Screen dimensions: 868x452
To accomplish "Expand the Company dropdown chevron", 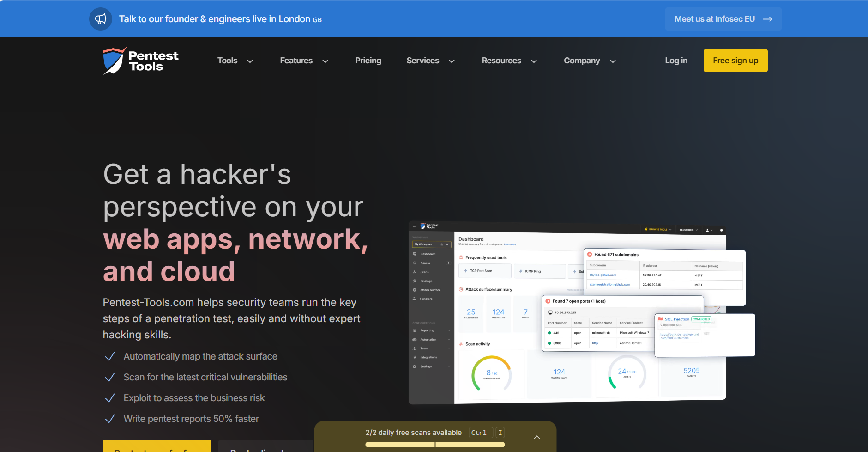I will tap(613, 61).
